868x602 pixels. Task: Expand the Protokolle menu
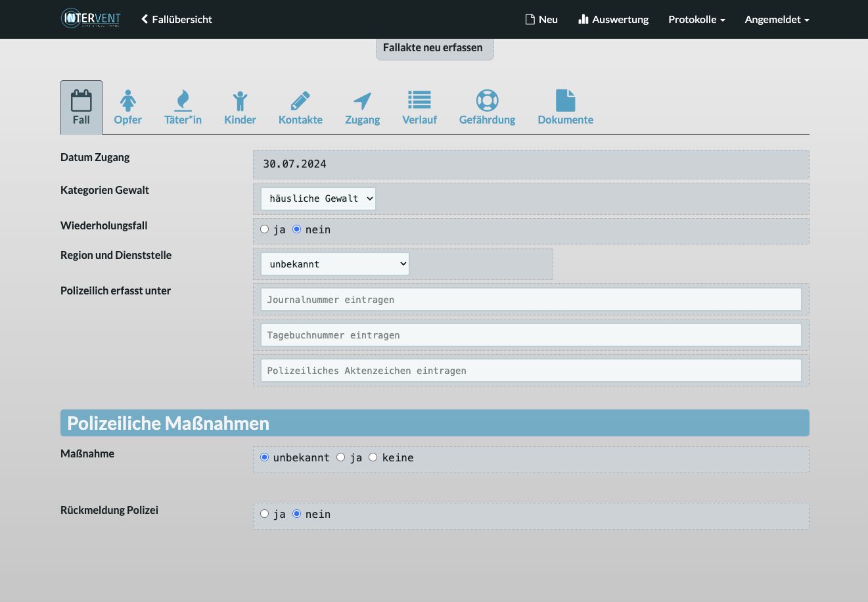click(697, 19)
